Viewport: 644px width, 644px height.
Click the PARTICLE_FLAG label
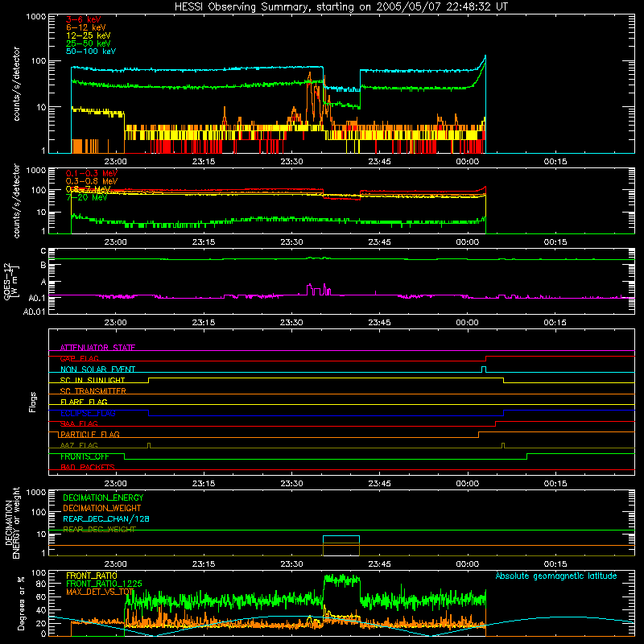point(89,434)
